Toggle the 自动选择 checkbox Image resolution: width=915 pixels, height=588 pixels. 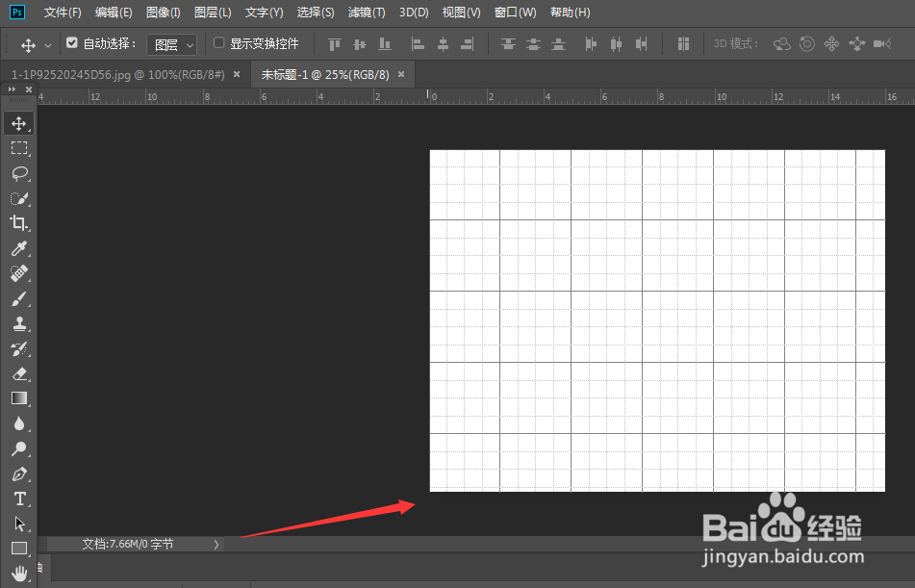[x=72, y=42]
